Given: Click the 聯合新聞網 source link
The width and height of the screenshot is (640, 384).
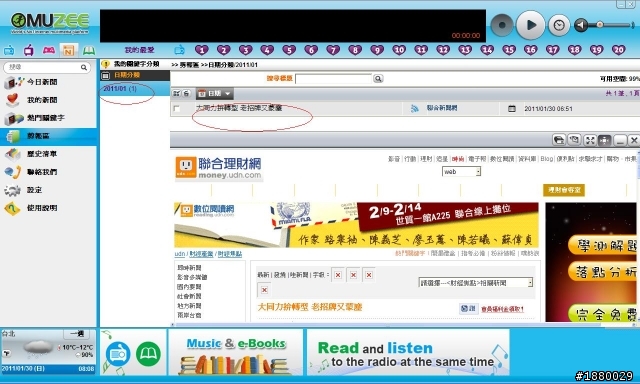Looking at the screenshot, I should pyautogui.click(x=442, y=108).
